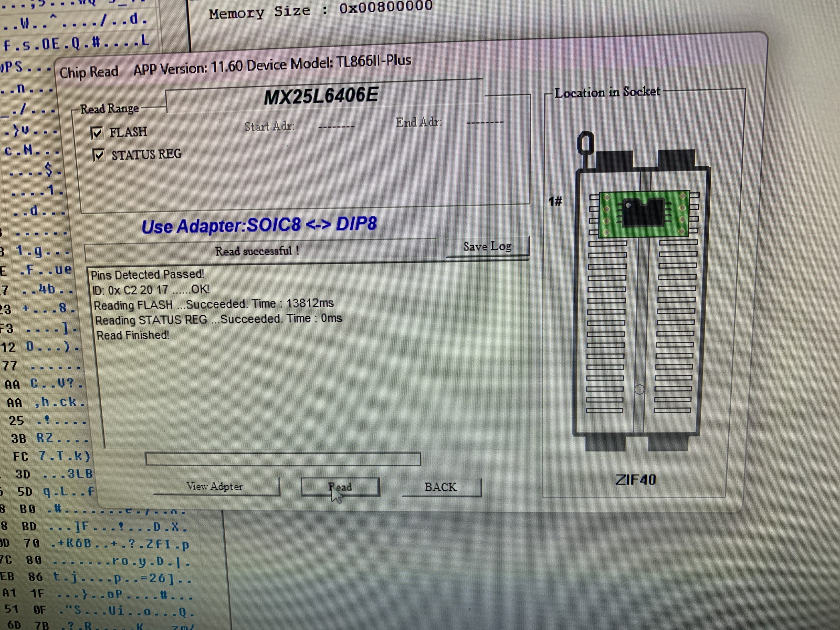Select the 'ID: 0x C2 20 17' log line

[151, 289]
